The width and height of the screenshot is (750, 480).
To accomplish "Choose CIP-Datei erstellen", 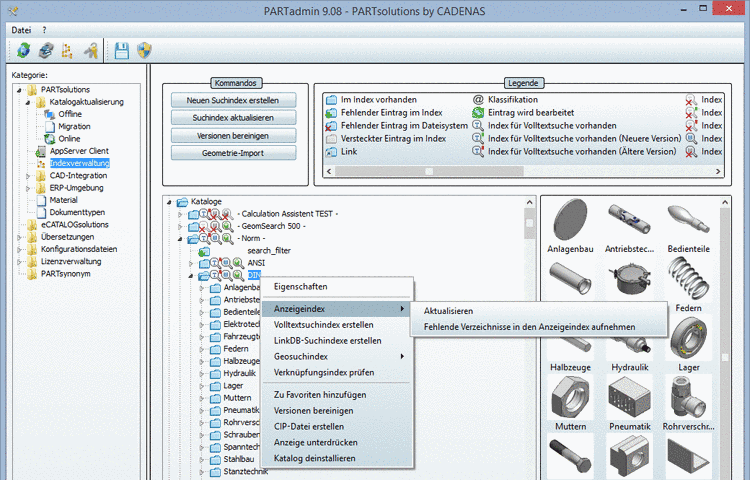I will pos(337,426).
